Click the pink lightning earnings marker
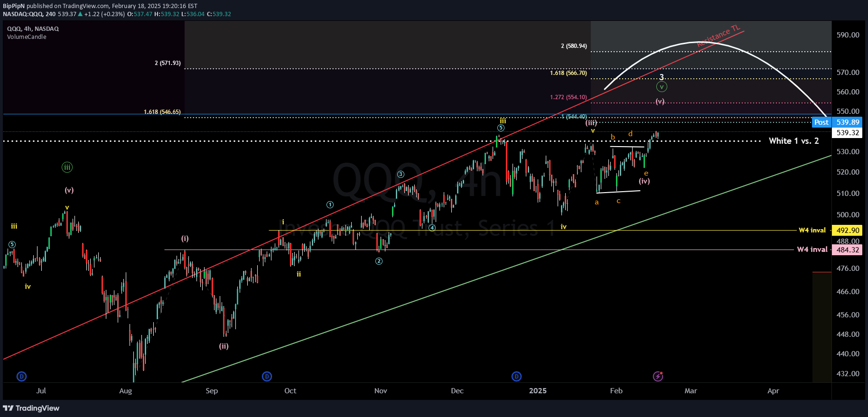This screenshot has height=417, width=868. [x=658, y=376]
